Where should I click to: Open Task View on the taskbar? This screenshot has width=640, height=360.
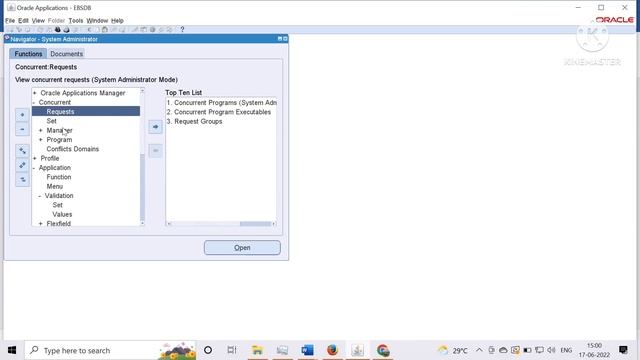(x=232, y=350)
